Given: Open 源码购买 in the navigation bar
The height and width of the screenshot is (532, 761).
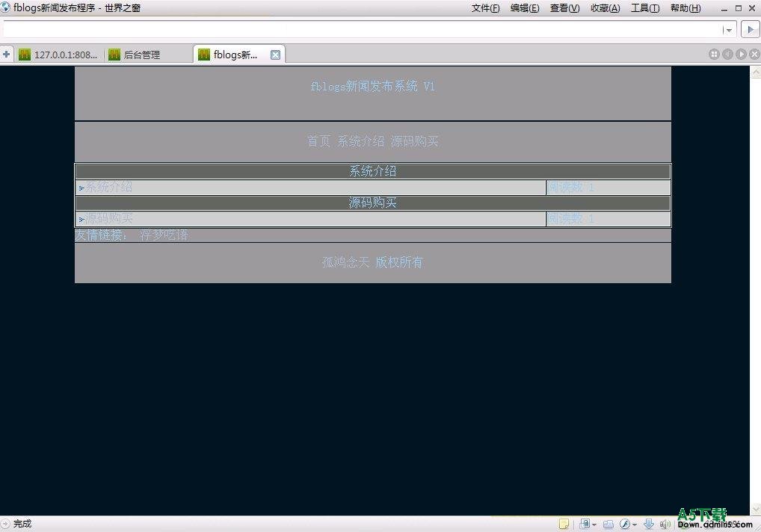Looking at the screenshot, I should [x=414, y=141].
